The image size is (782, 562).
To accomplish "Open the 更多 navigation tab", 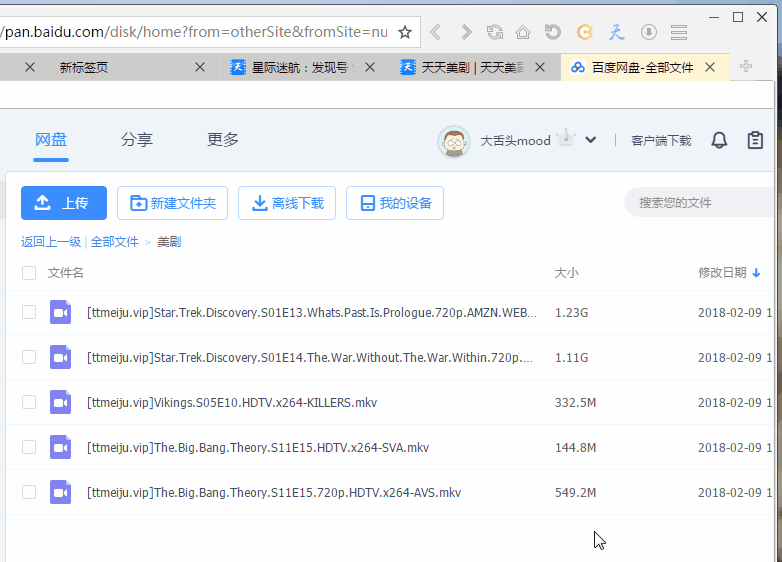I will click(223, 140).
